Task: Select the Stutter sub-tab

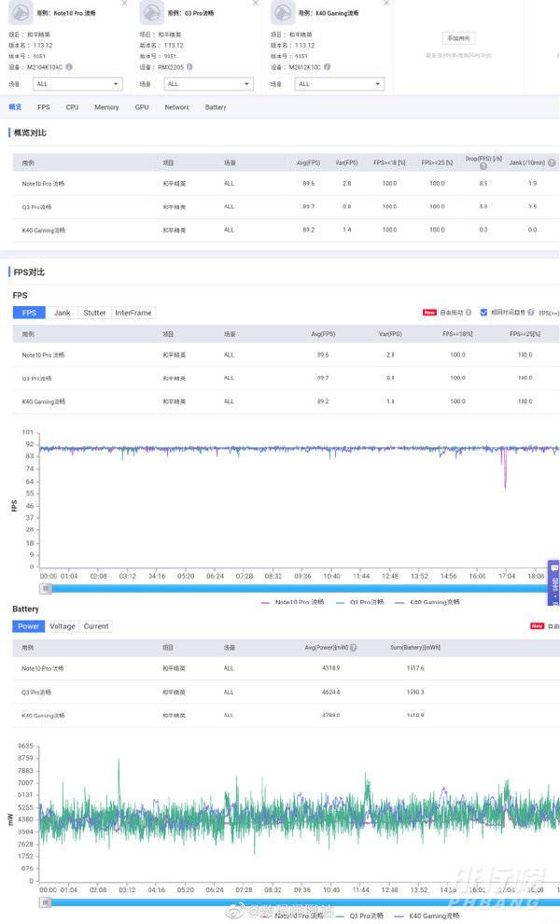Action: (94, 313)
